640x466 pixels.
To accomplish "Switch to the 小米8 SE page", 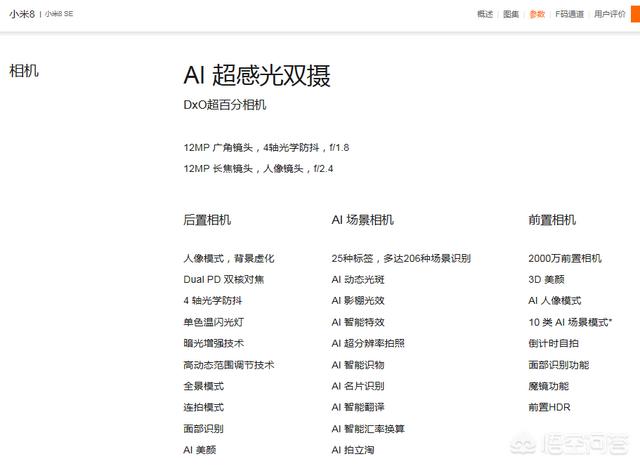I will [x=59, y=14].
